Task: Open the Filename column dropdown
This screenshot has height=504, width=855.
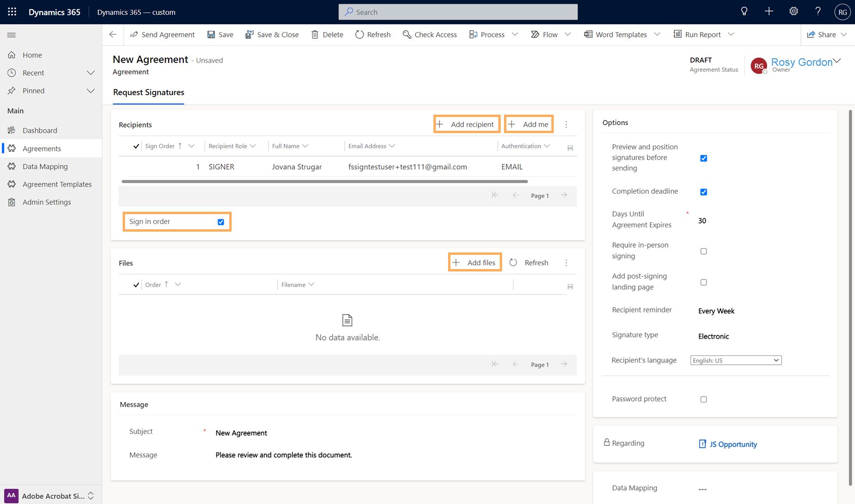Action: pos(311,284)
